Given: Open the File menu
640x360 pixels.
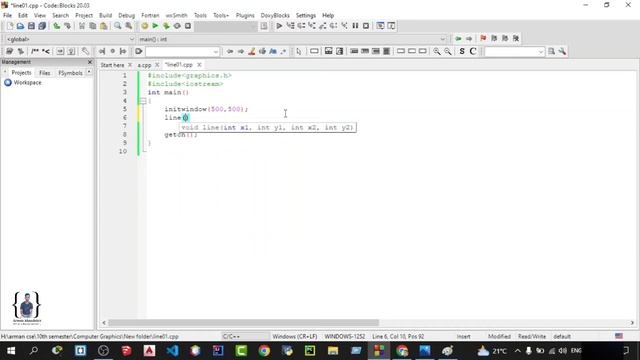Looking at the screenshot, I should pos(7,16).
